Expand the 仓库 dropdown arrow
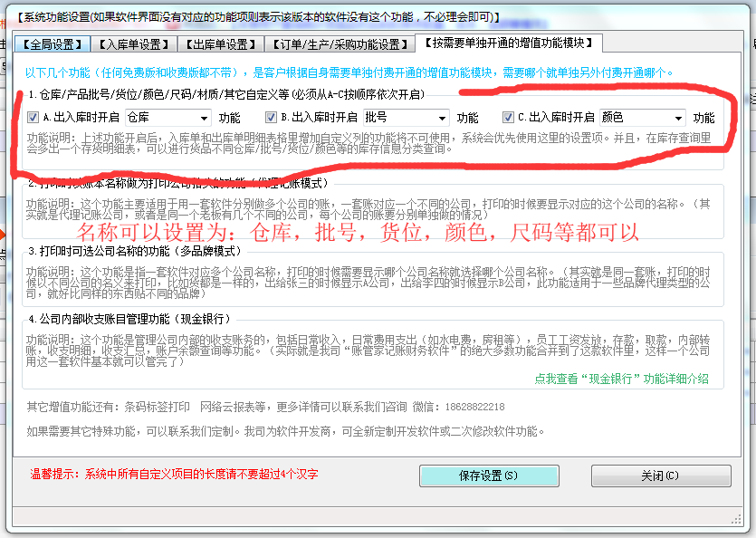The height and width of the screenshot is (538, 756). [204, 118]
